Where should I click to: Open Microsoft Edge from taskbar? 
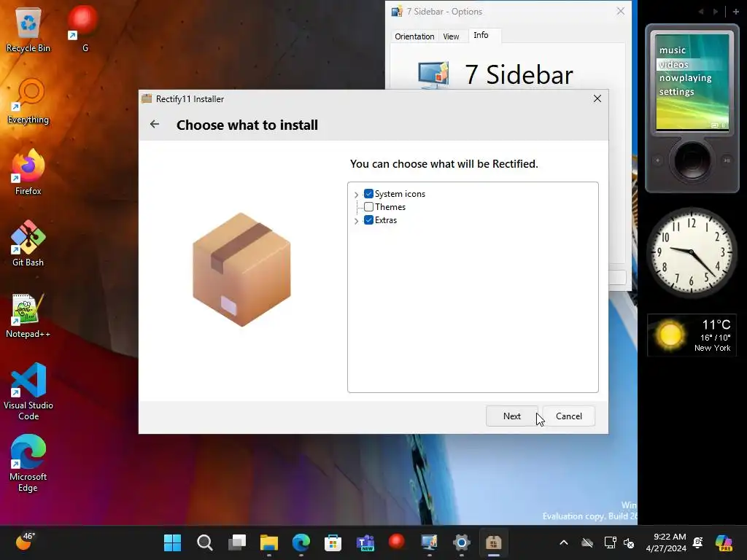pos(301,542)
